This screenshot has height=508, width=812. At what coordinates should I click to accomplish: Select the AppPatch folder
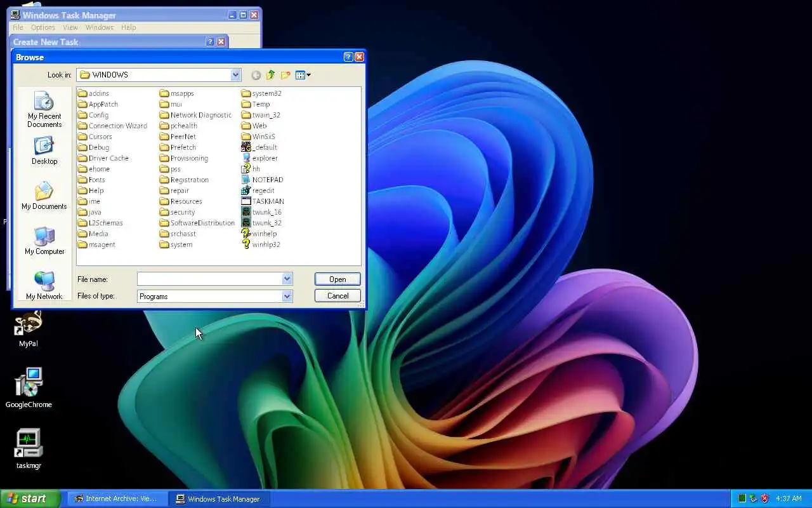[98, 104]
